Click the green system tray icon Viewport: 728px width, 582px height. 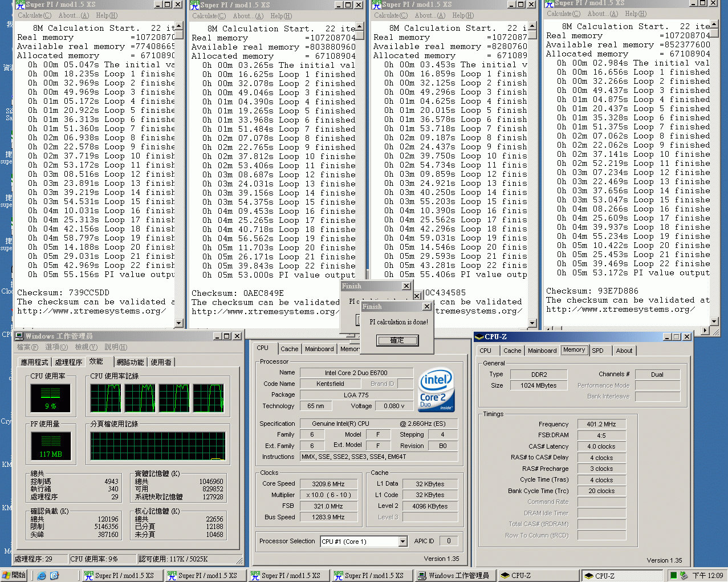point(673,575)
